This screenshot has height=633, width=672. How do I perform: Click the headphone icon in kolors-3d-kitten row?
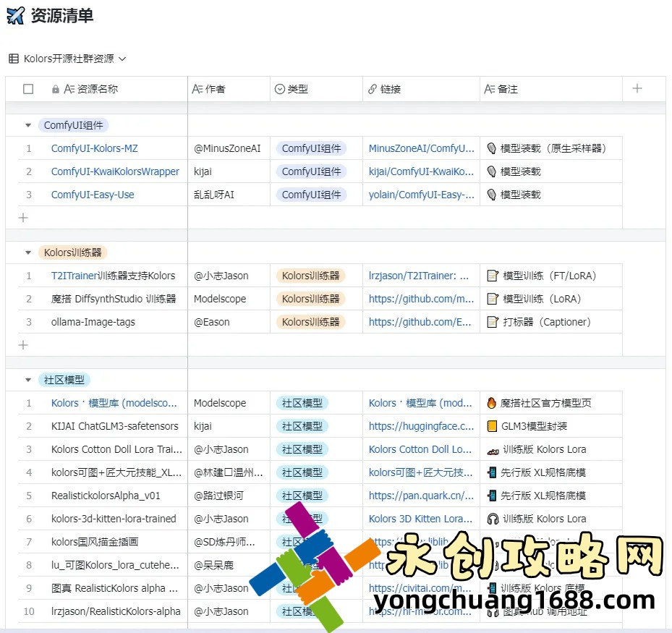tap(493, 519)
